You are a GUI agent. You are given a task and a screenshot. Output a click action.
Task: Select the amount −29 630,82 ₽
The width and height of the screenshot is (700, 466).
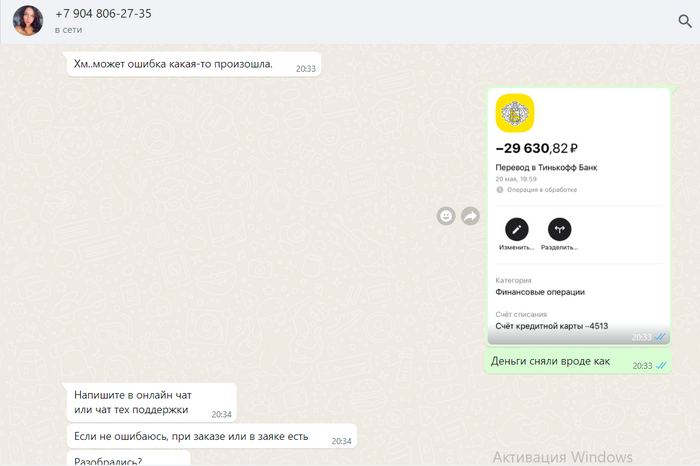point(537,148)
